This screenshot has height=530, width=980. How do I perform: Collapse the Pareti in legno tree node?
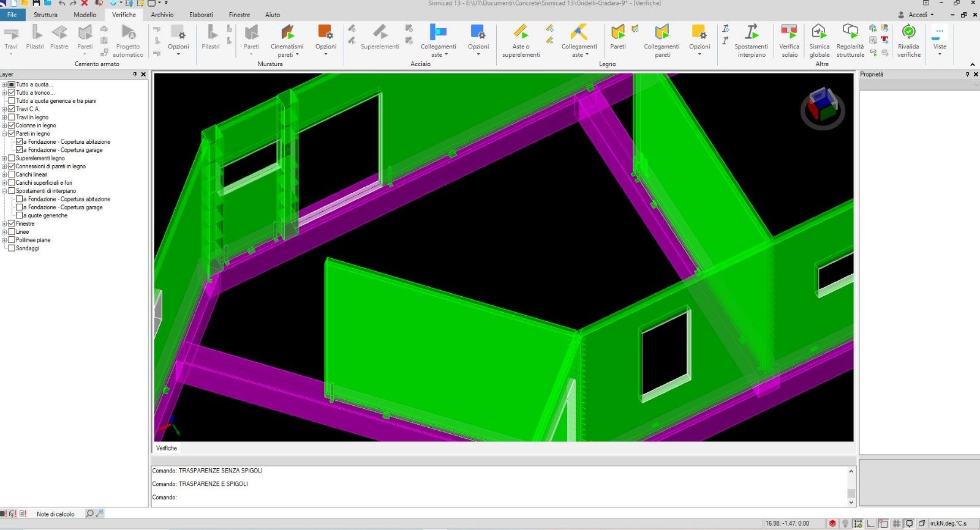[4, 133]
